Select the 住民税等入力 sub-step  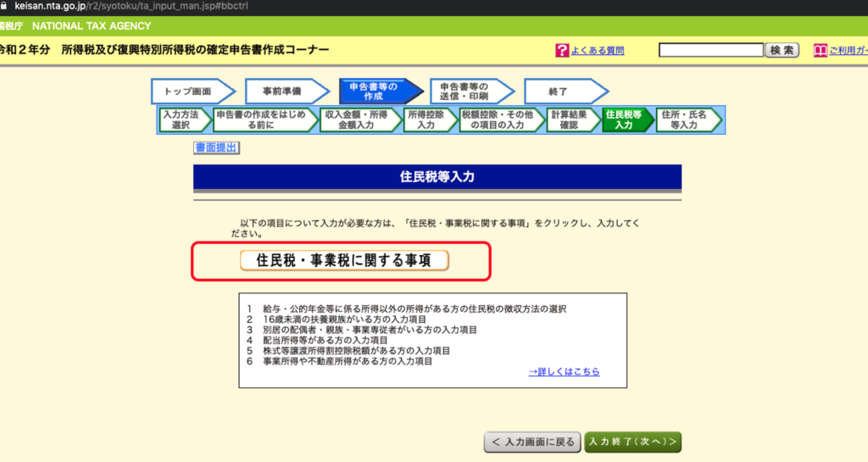[627, 120]
